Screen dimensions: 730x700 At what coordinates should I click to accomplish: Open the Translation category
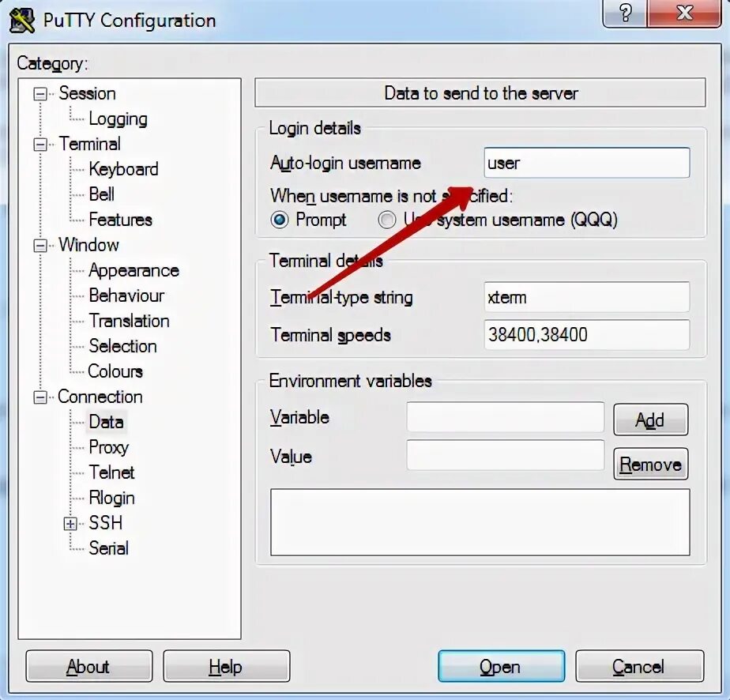click(x=129, y=321)
